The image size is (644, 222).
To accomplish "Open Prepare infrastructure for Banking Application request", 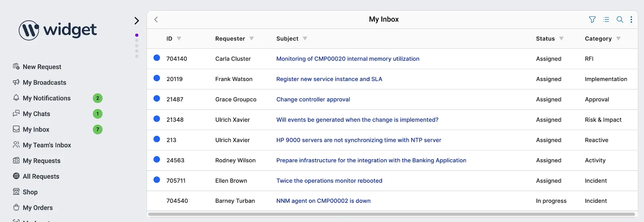I will pyautogui.click(x=371, y=160).
